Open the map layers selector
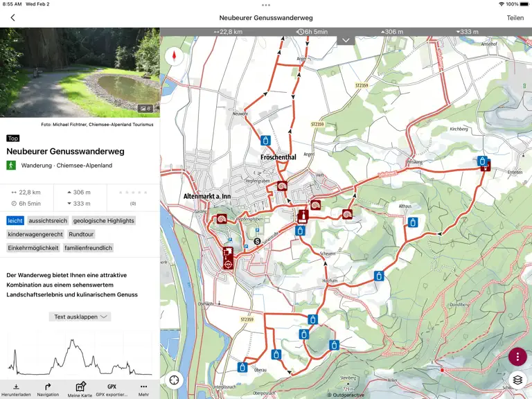The image size is (532, 399). pyautogui.click(x=517, y=380)
